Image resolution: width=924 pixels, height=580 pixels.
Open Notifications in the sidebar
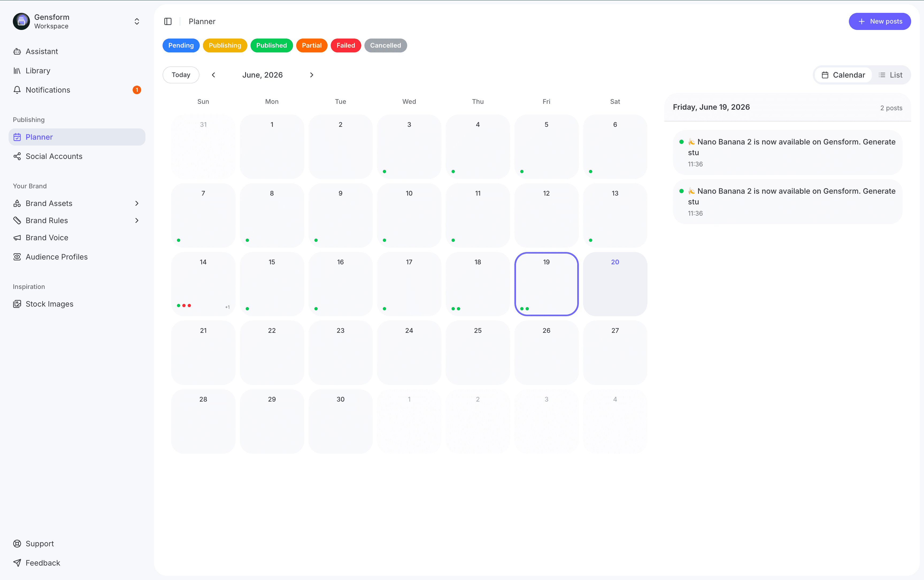pos(77,90)
